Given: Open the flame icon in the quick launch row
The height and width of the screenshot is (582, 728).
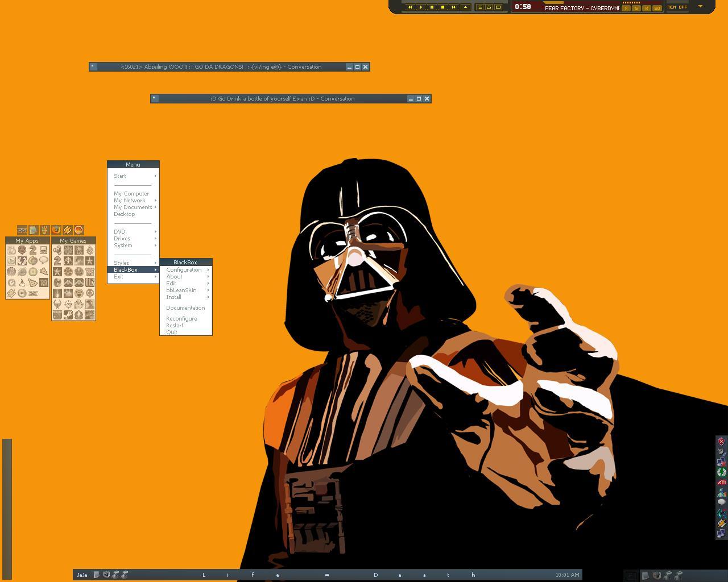Looking at the screenshot, I should click(x=79, y=230).
